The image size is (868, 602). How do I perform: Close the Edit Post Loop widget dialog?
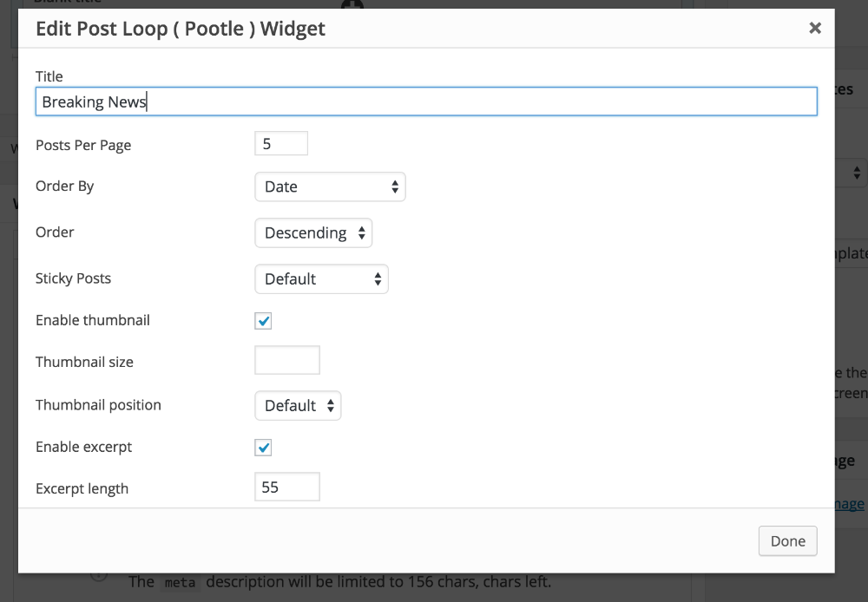815,29
